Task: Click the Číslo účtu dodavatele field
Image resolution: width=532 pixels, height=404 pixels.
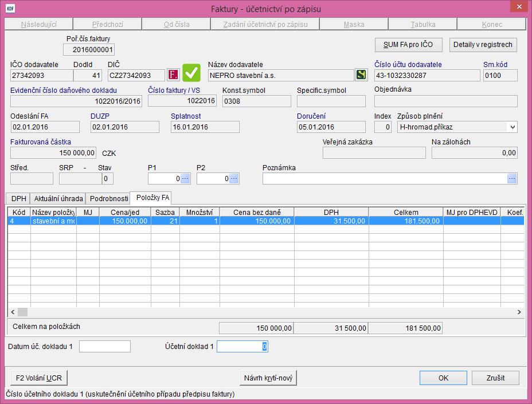Action: tap(427, 75)
